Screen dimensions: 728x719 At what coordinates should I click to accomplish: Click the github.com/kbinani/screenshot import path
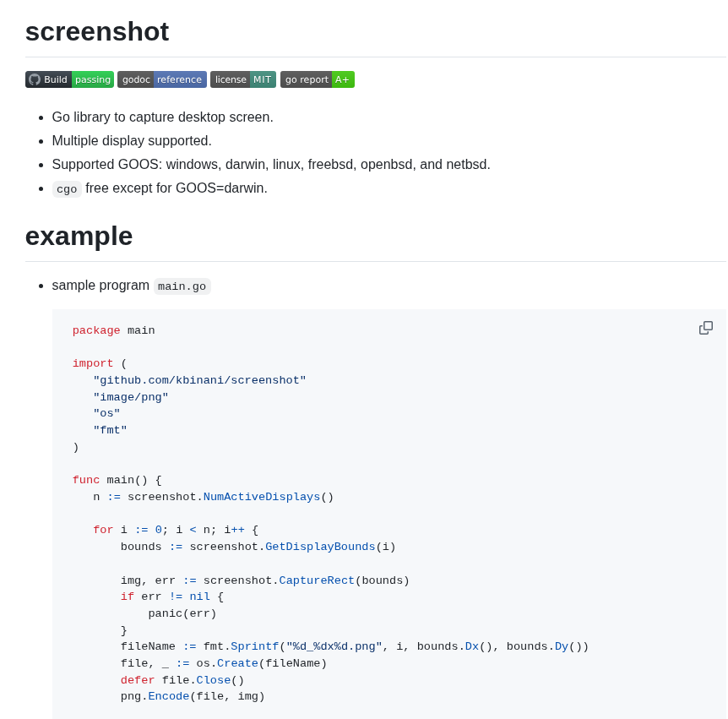click(199, 380)
